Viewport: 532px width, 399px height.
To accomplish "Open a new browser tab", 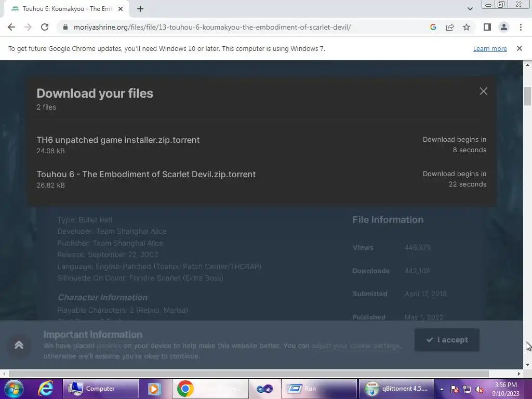I will [140, 9].
